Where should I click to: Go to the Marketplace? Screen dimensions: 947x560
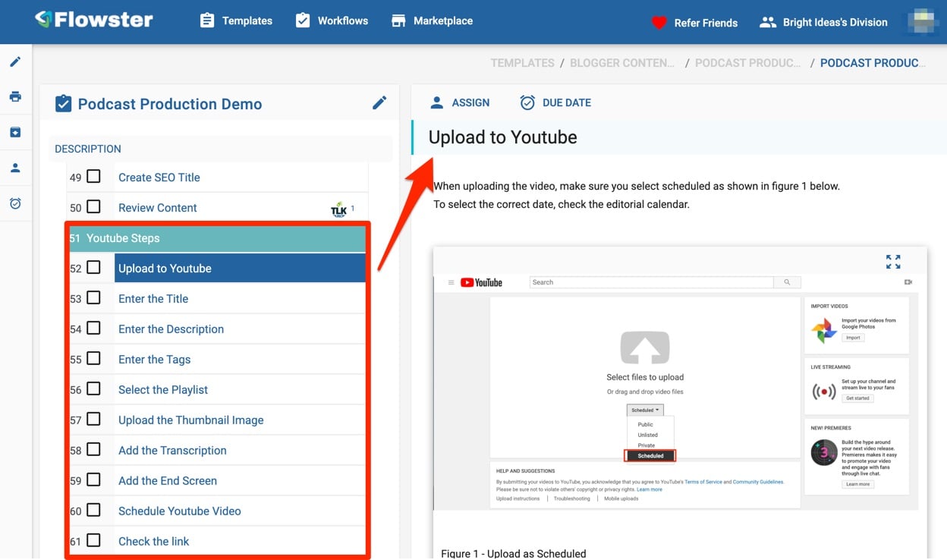pos(432,20)
